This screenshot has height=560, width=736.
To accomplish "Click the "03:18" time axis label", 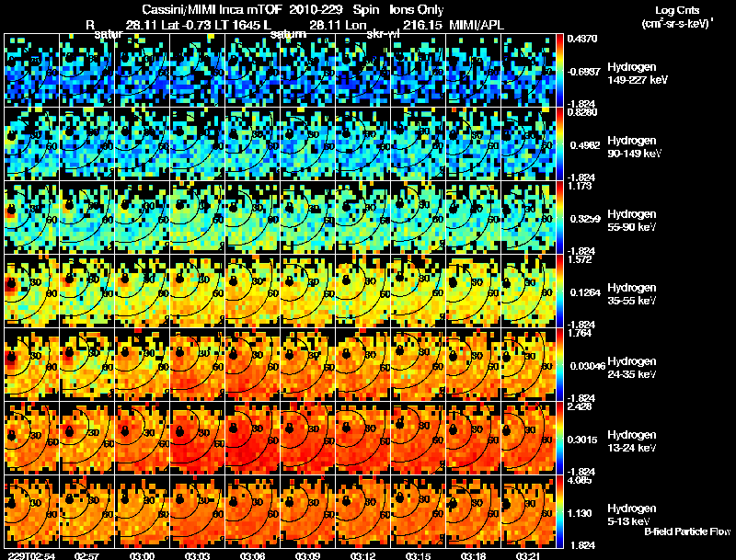I will click(x=473, y=556).
